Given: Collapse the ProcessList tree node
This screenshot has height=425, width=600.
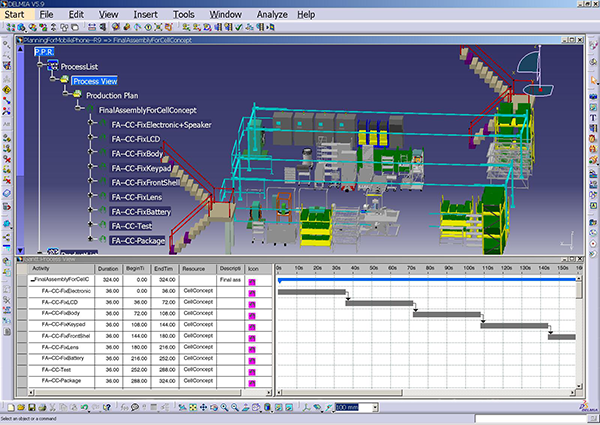Looking at the screenshot, I should click(x=40, y=65).
